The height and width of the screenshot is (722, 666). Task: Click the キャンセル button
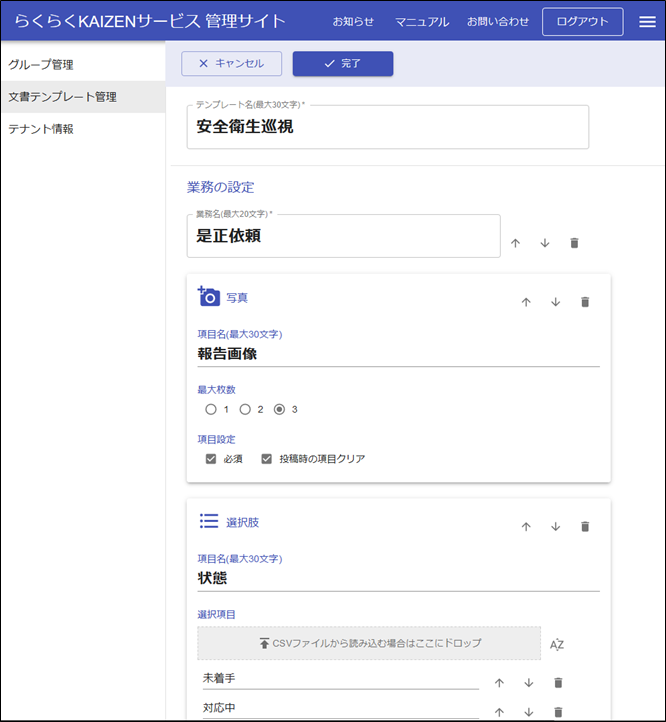[x=231, y=64]
